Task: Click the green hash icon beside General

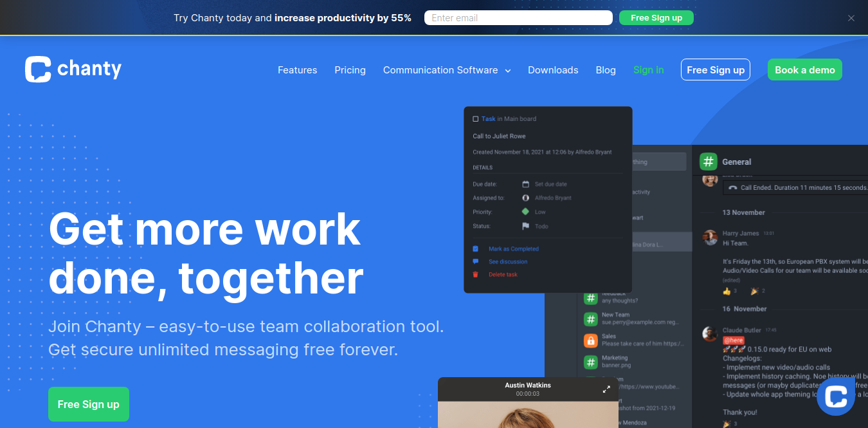Action: (709, 162)
